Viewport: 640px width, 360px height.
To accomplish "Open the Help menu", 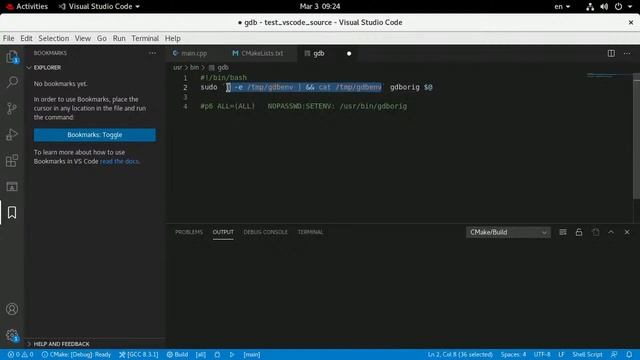I will click(x=173, y=38).
